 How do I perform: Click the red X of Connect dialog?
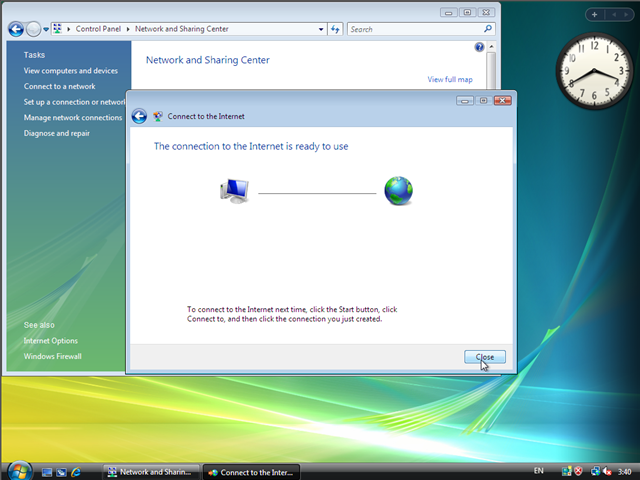502,100
